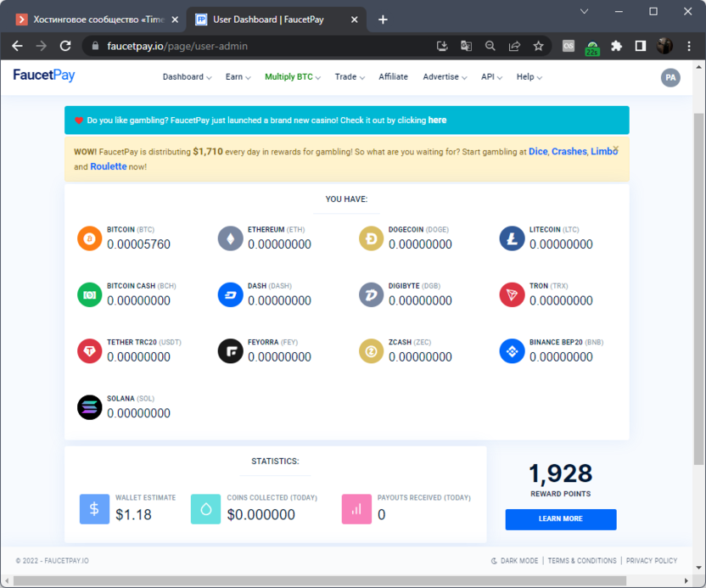Open the PA user avatar menu
Viewport: 706px width, 588px height.
click(x=670, y=77)
